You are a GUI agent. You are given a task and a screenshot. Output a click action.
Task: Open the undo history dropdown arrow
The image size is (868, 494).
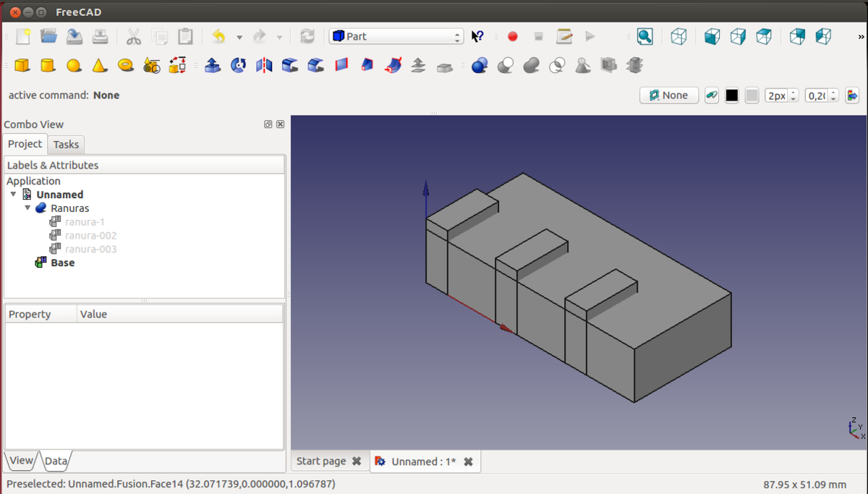pos(239,37)
